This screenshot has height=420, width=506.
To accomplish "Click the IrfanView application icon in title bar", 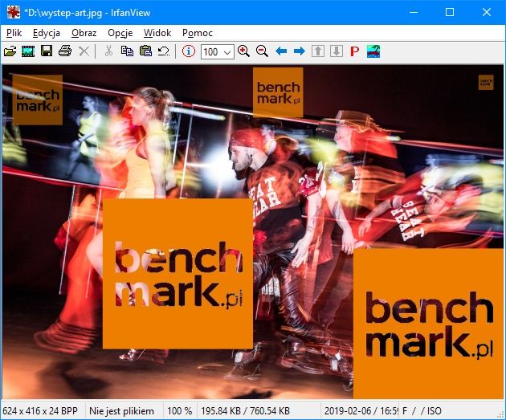I will point(13,12).
